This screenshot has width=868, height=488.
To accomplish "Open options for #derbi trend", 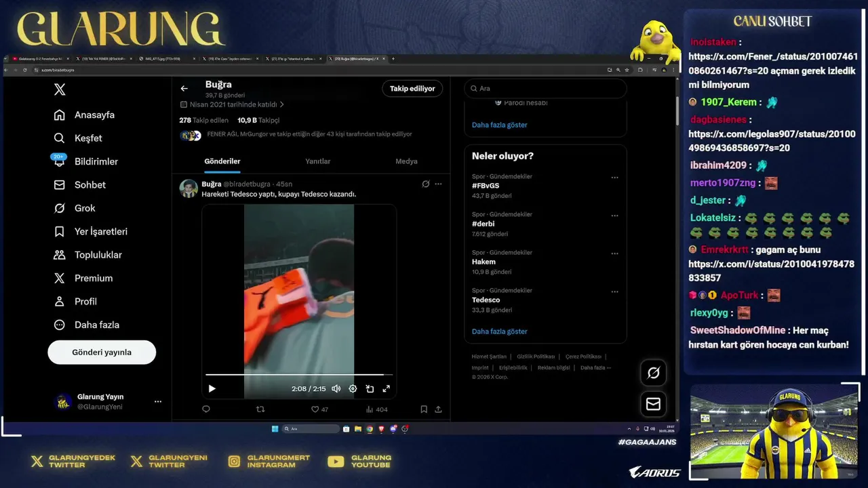I will (614, 216).
